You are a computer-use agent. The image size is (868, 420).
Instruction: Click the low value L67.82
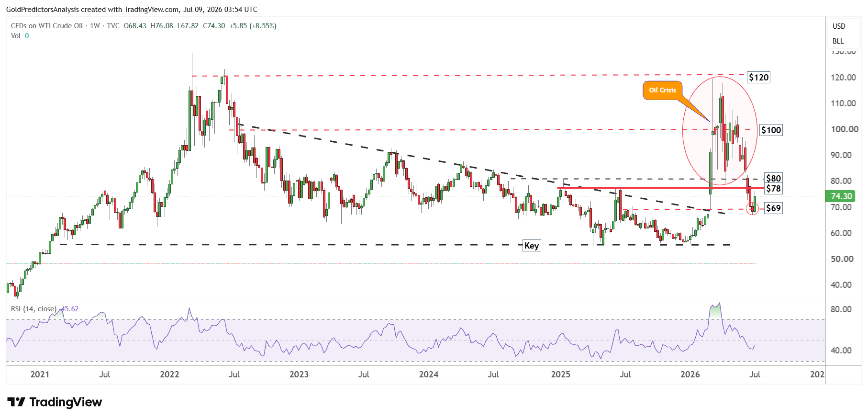[x=188, y=26]
